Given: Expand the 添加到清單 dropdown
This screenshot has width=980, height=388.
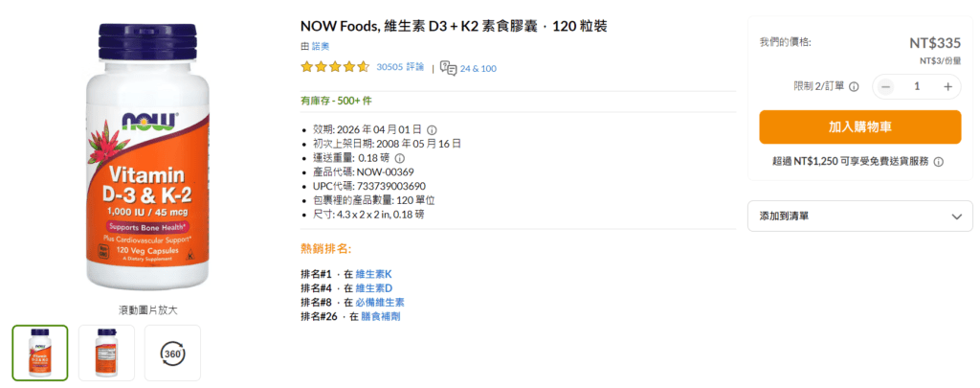Looking at the screenshot, I should click(x=859, y=216).
